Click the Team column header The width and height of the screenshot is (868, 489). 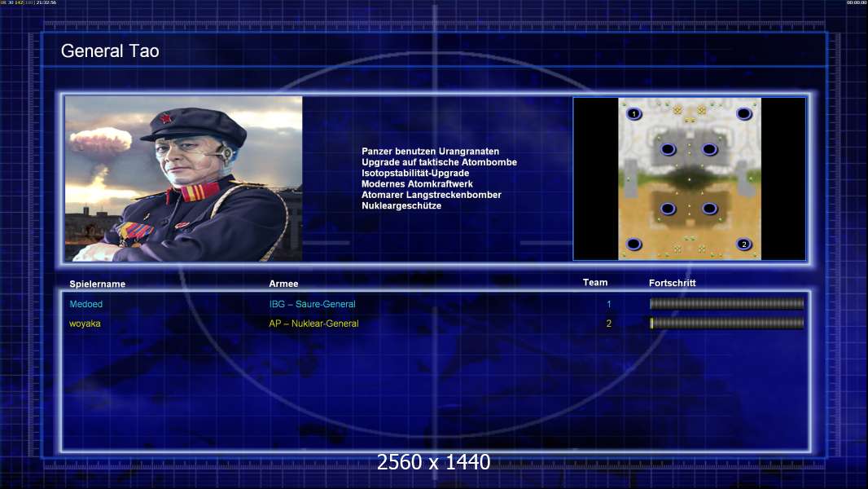click(595, 283)
